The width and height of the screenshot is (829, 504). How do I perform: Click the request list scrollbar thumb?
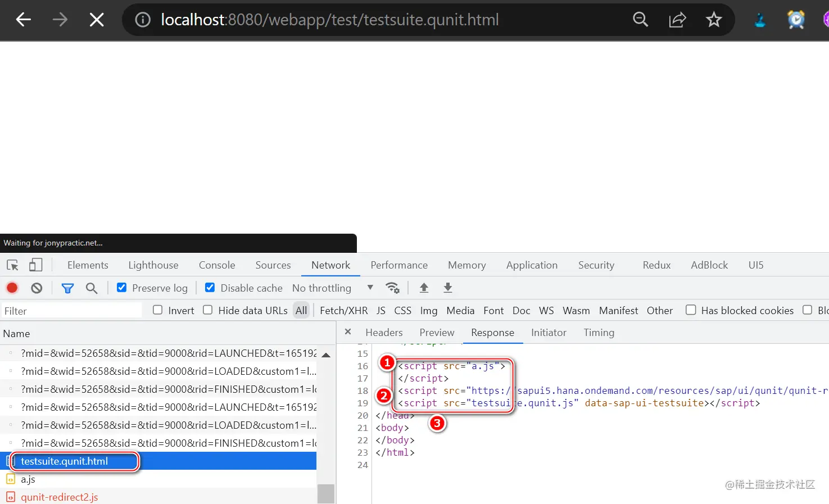point(326,494)
